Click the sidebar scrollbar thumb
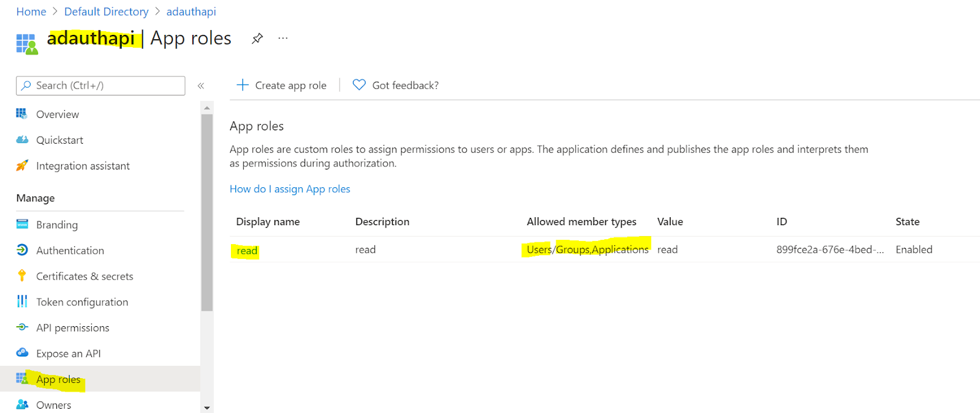Image resolution: width=980 pixels, height=413 pixels. click(207, 212)
